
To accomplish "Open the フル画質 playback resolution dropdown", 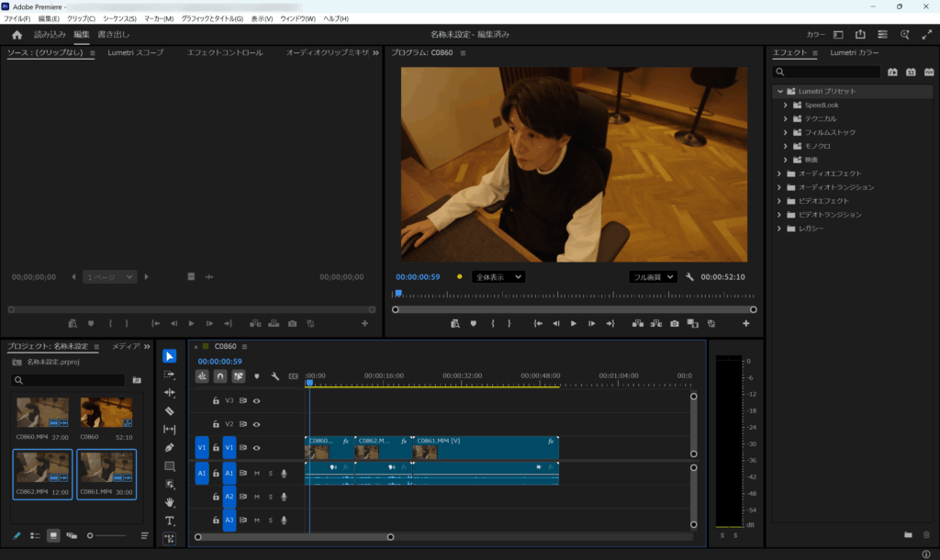I will tap(653, 276).
